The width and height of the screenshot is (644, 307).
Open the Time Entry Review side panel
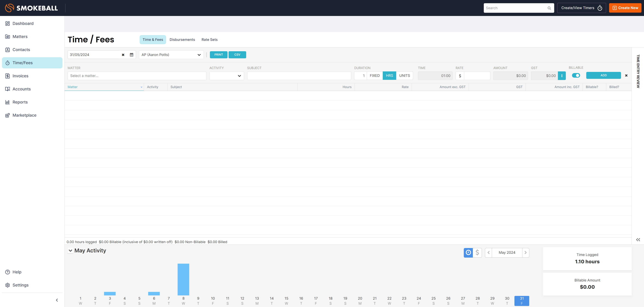(638, 71)
